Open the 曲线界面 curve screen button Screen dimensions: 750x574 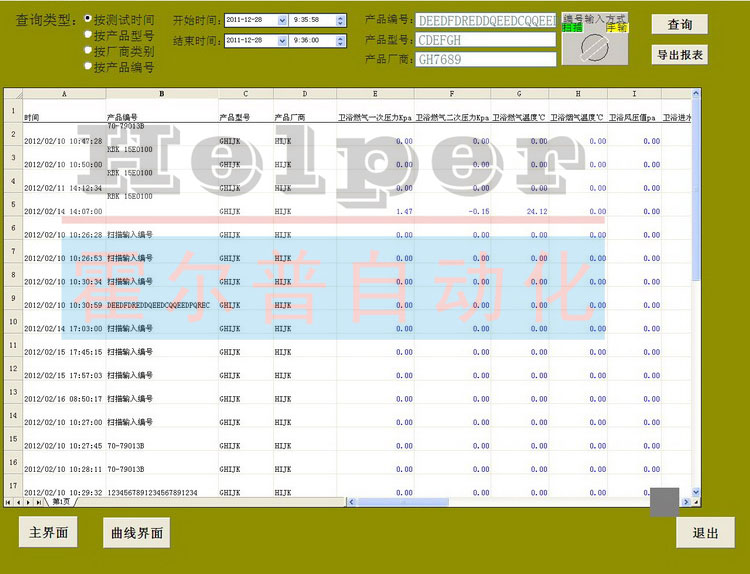click(137, 532)
